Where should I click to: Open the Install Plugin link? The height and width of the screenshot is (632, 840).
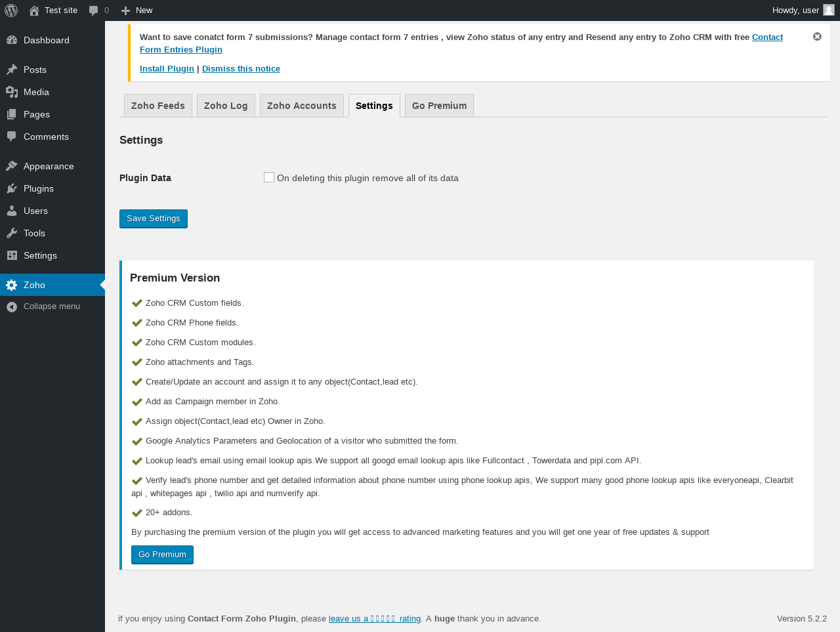[167, 68]
